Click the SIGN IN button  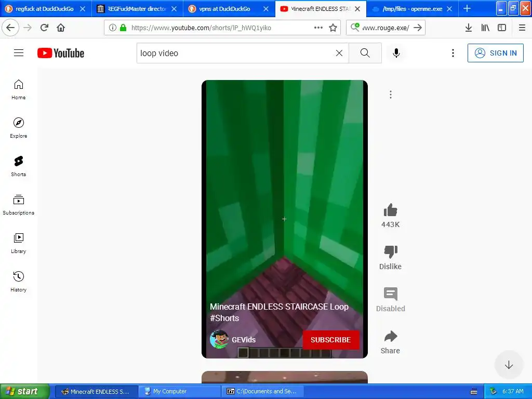495,53
